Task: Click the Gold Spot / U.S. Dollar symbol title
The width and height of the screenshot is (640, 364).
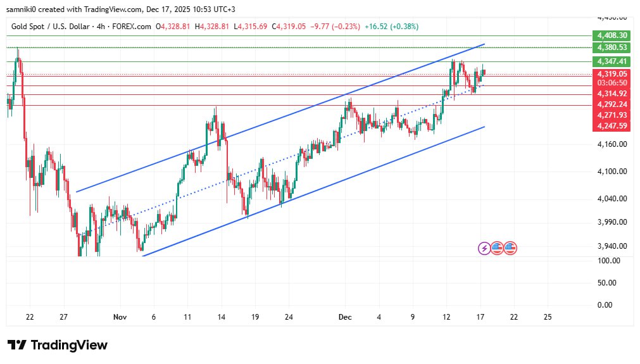Action: coord(50,27)
